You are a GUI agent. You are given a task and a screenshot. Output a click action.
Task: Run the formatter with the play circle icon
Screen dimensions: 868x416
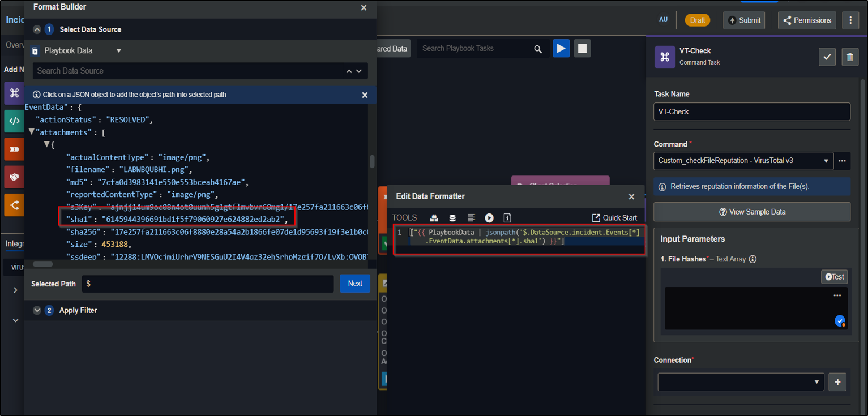pyautogui.click(x=489, y=218)
